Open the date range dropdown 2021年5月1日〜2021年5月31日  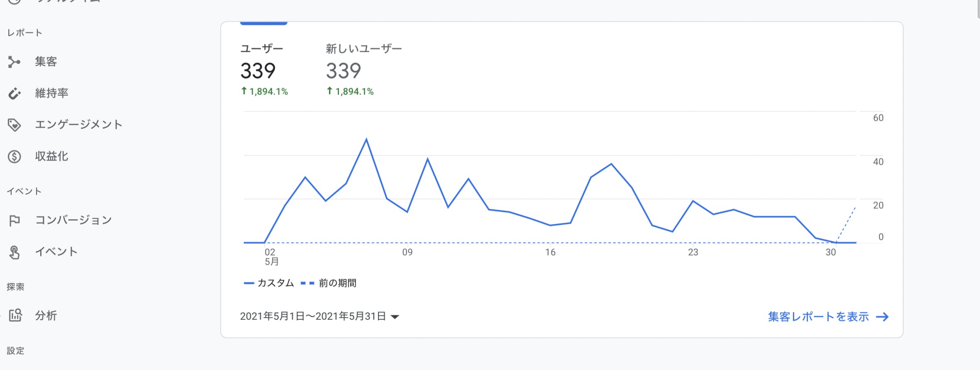(319, 316)
